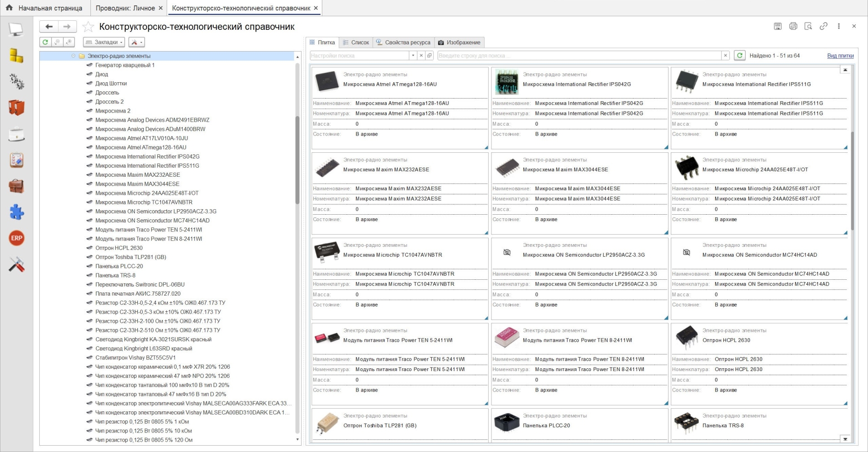868x452 pixels.
Task: Click the Настройки поиска input field
Action: [x=360, y=56]
